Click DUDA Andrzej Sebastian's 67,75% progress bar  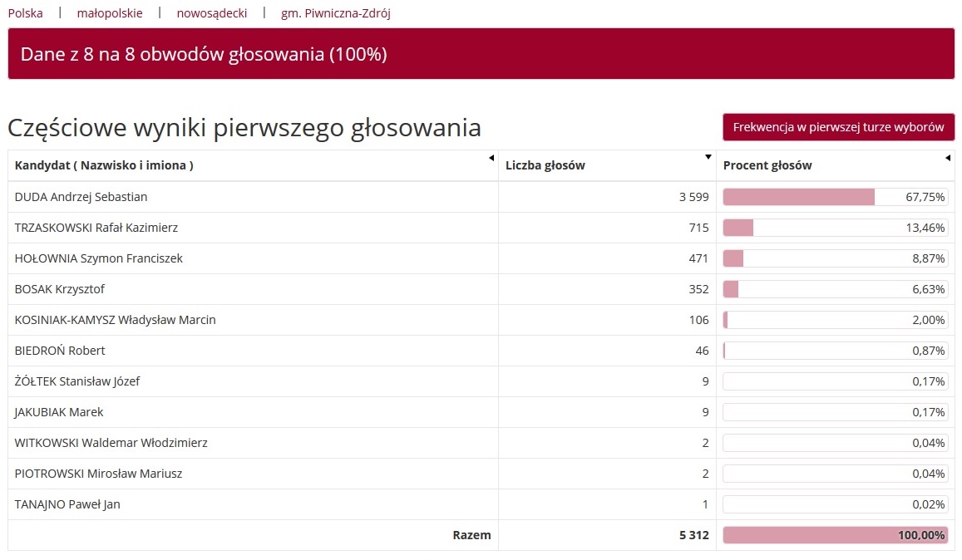(x=835, y=197)
